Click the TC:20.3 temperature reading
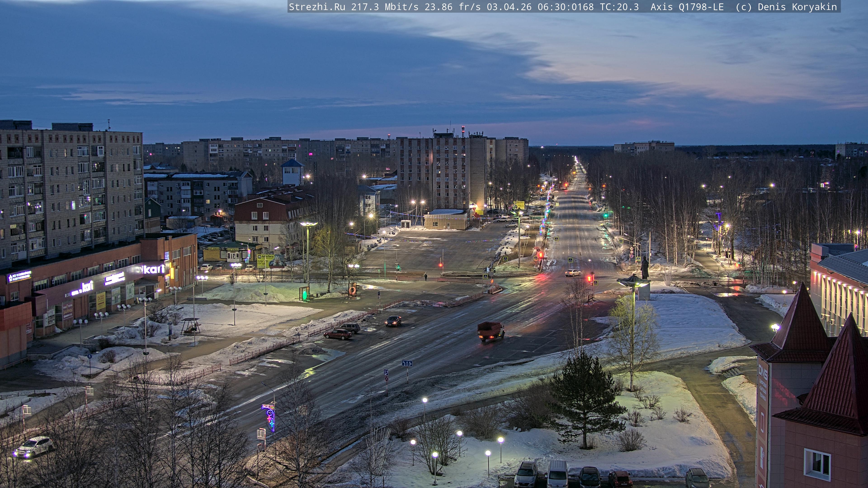The width and height of the screenshot is (868, 488). click(619, 7)
